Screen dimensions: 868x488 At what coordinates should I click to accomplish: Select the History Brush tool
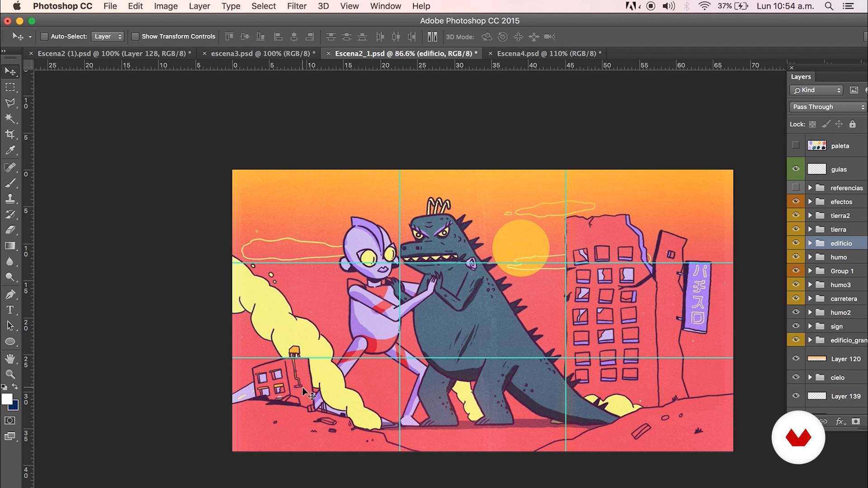point(10,215)
